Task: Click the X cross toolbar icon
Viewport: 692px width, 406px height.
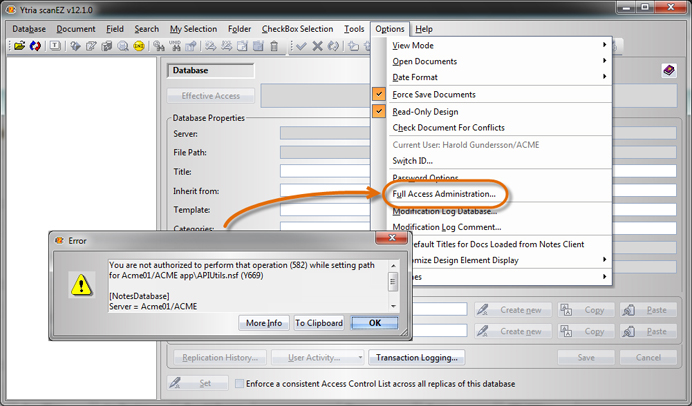Action: 317,46
